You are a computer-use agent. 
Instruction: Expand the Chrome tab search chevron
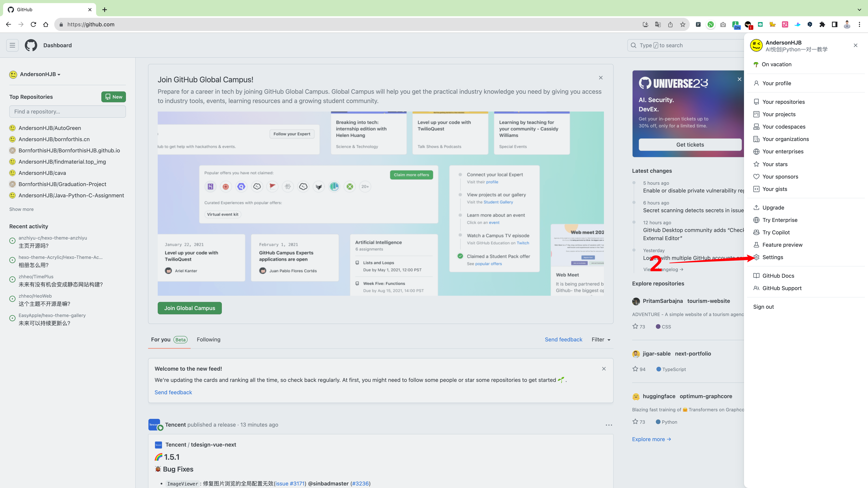click(860, 9)
